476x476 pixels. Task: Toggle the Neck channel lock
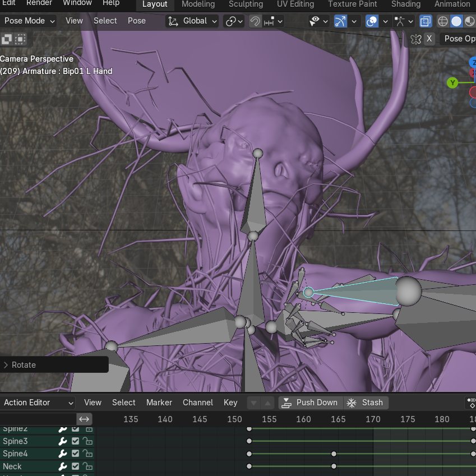[x=87, y=466]
